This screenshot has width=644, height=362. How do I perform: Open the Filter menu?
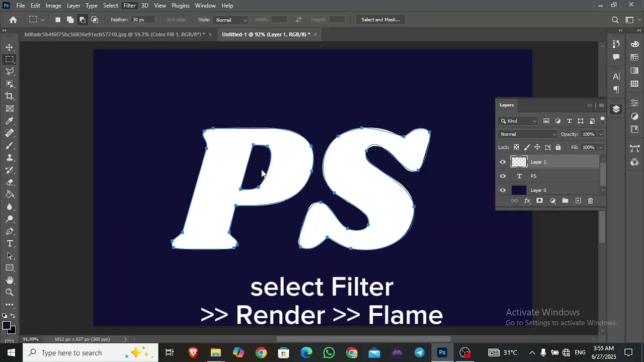coord(130,6)
